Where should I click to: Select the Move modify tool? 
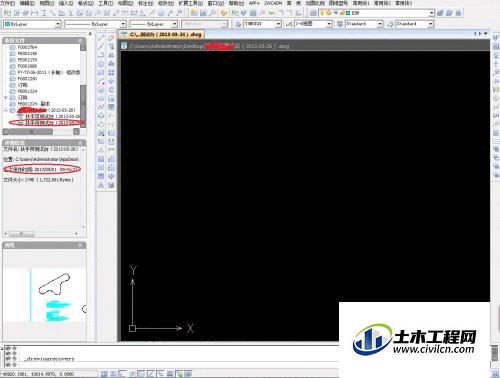coord(111,81)
